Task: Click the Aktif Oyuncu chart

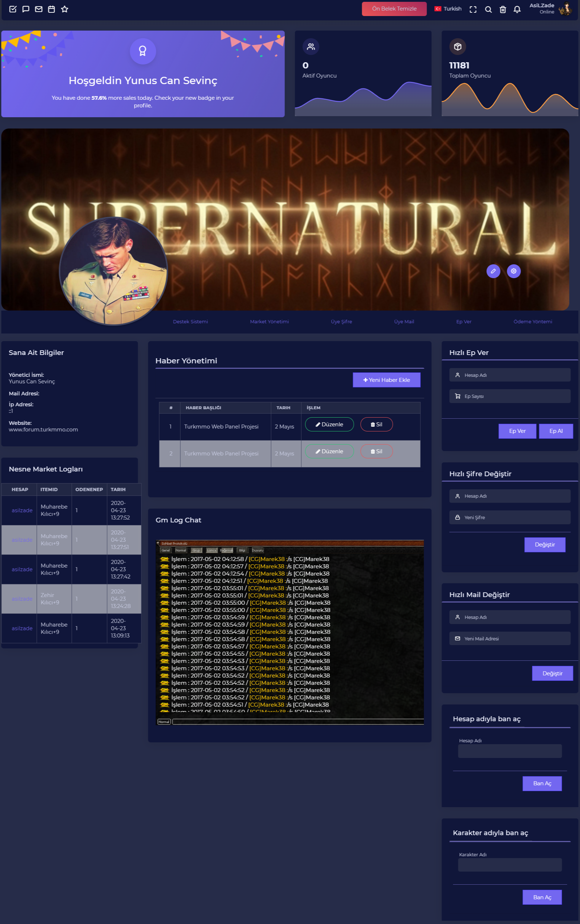Action: pyautogui.click(x=363, y=99)
